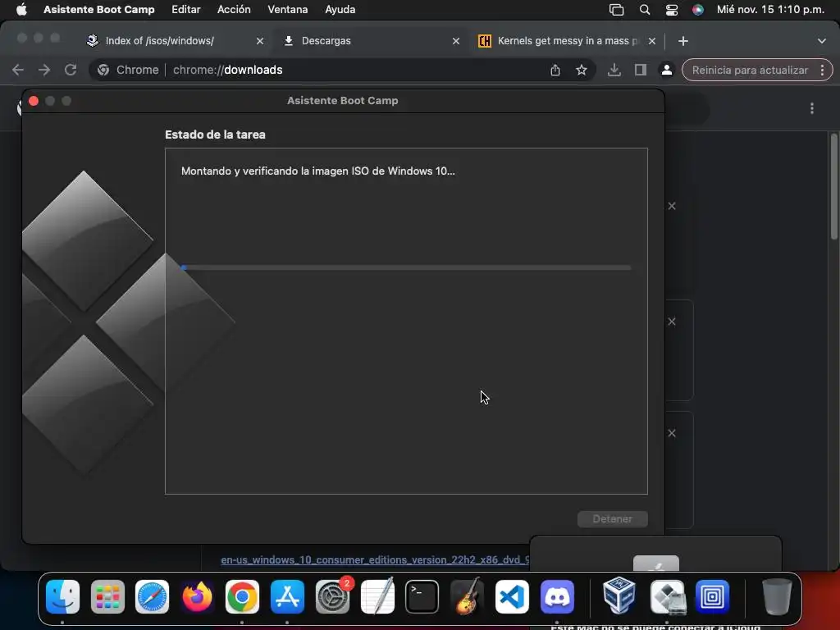Reload the Chrome page
Image resolution: width=840 pixels, height=630 pixels.
[71, 71]
